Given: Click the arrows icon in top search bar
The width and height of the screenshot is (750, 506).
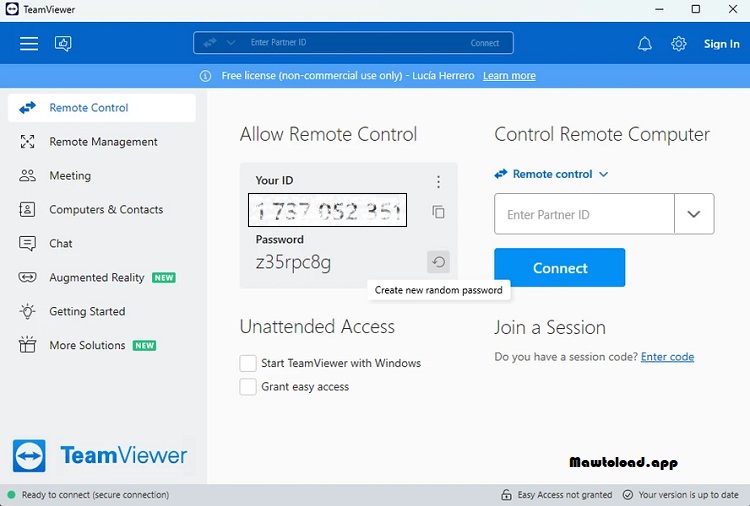Looking at the screenshot, I should point(210,43).
